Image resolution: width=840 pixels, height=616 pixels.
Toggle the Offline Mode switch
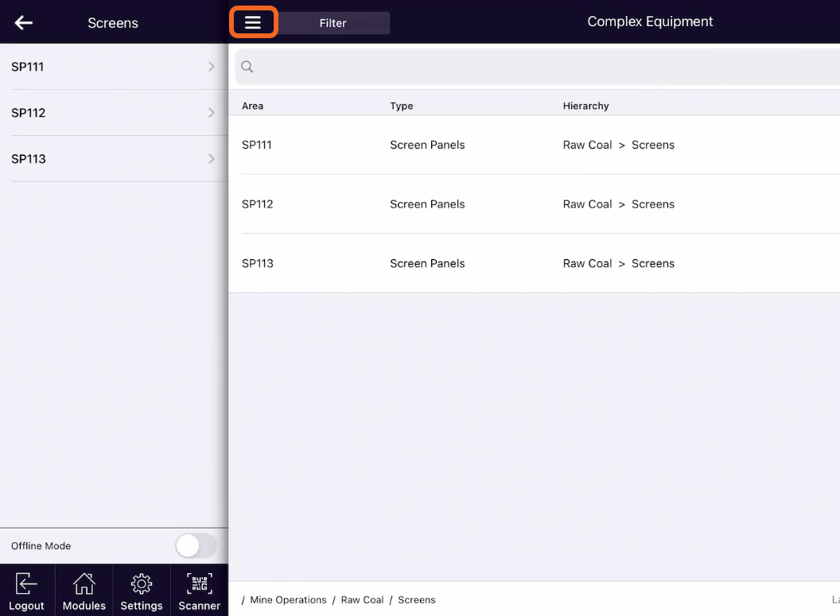pos(196,546)
